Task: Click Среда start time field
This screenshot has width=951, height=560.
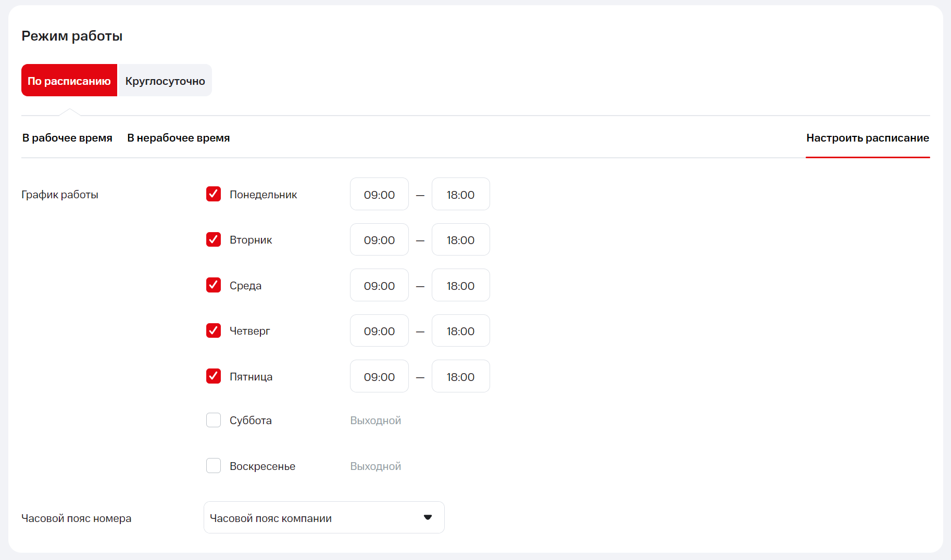Action: [x=379, y=286]
